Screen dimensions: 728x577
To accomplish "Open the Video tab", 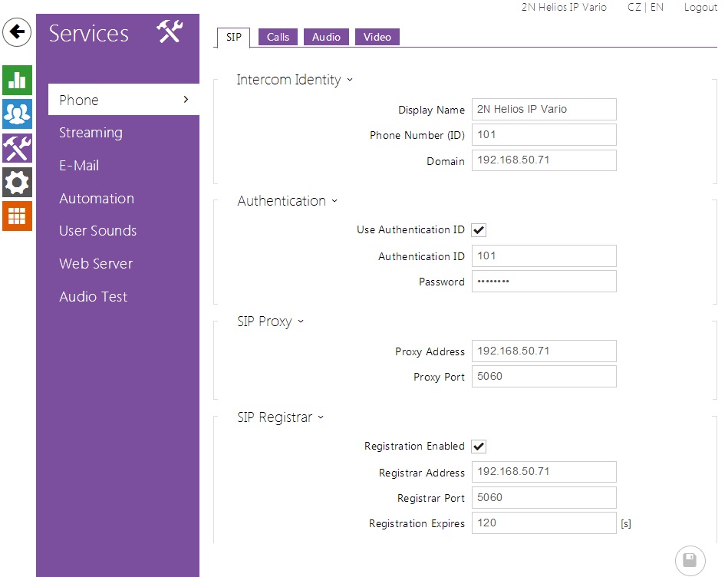I will pos(377,37).
